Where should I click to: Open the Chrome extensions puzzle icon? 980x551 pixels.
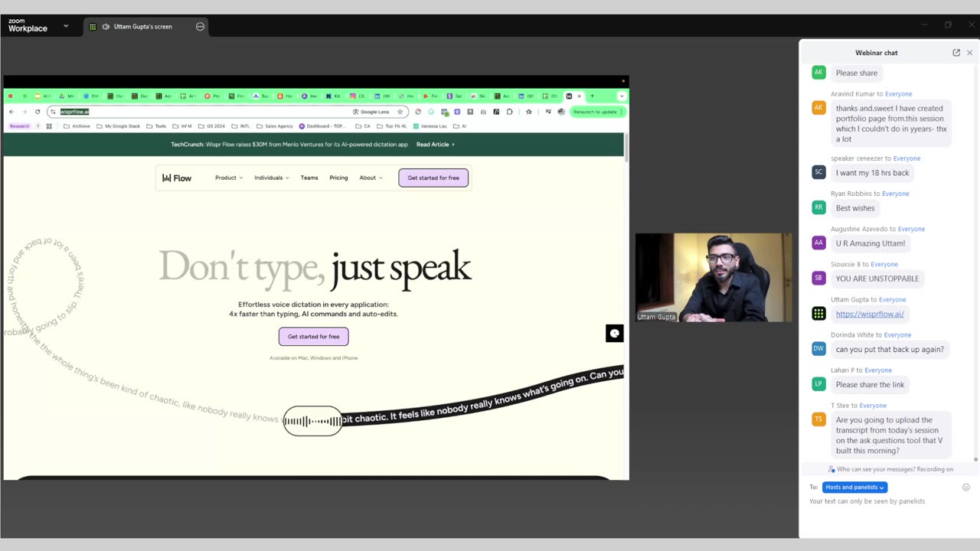(x=509, y=112)
